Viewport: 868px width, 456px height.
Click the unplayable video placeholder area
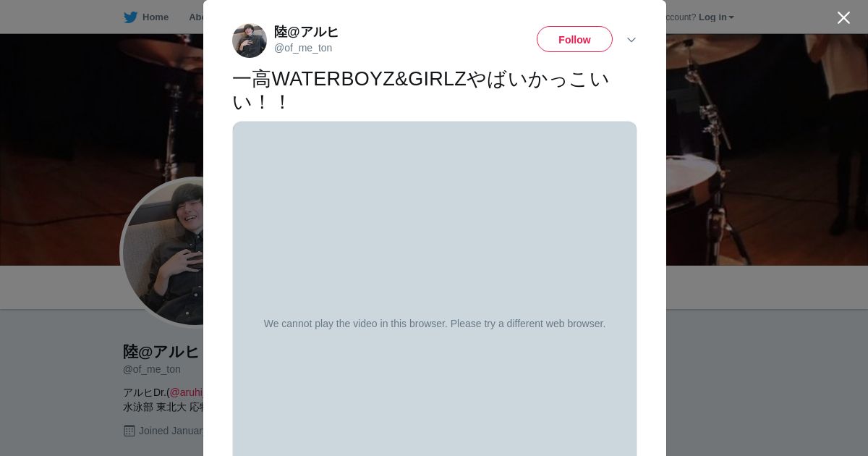(434, 217)
